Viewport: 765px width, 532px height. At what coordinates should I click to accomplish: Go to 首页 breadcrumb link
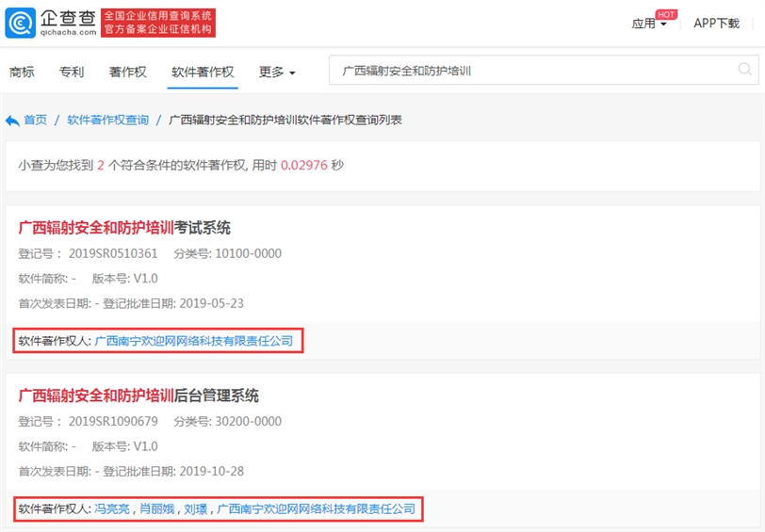click(36, 120)
